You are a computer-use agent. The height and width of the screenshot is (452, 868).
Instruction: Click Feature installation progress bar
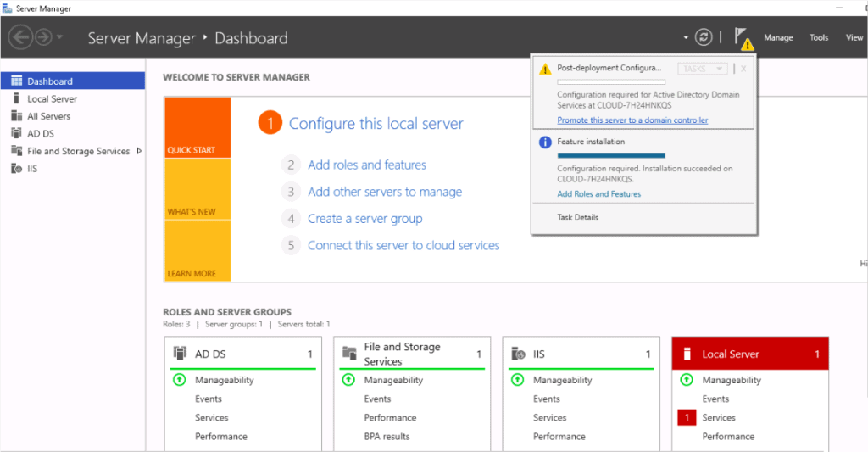click(x=611, y=156)
